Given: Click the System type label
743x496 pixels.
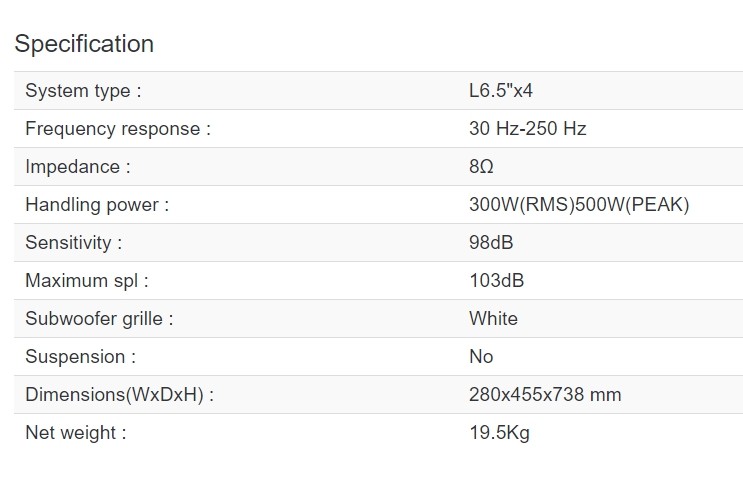Looking at the screenshot, I should click(83, 91).
